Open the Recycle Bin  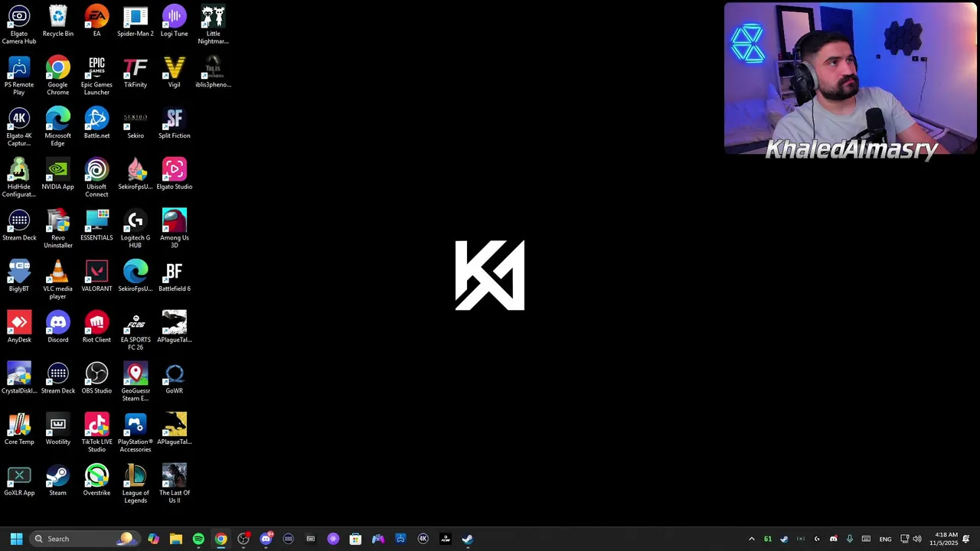pos(58,21)
